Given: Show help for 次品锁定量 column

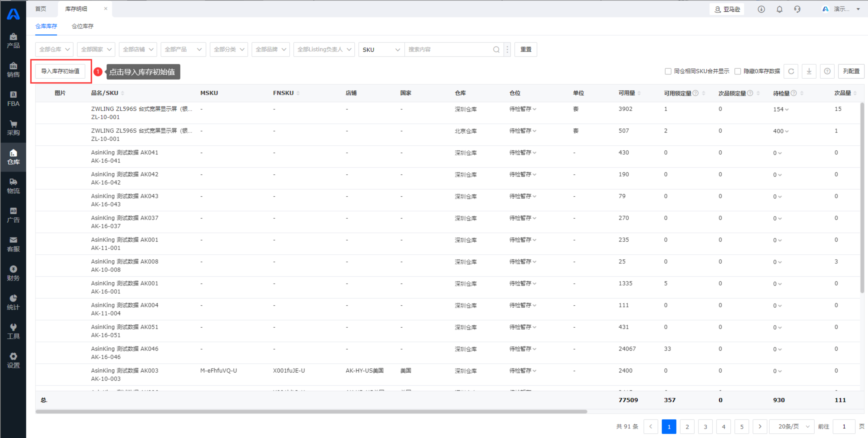Looking at the screenshot, I should [750, 93].
